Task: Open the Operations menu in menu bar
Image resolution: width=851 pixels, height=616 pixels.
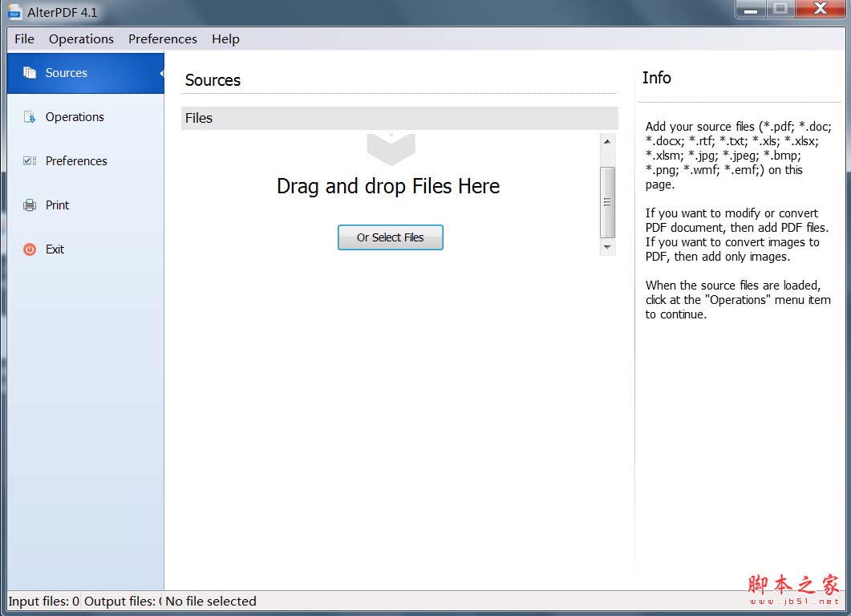Action: coord(81,39)
